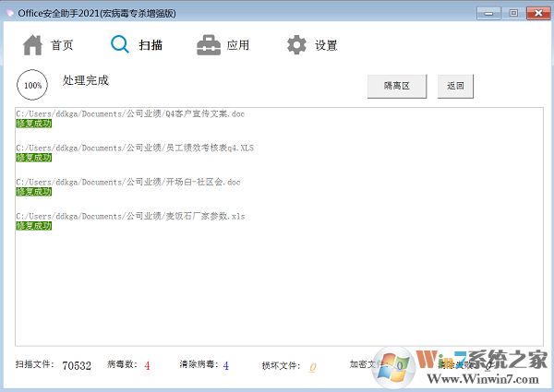Select the Q4客户宣传文案.doc file path
Viewport: 554px width, 392px height.
pos(130,114)
